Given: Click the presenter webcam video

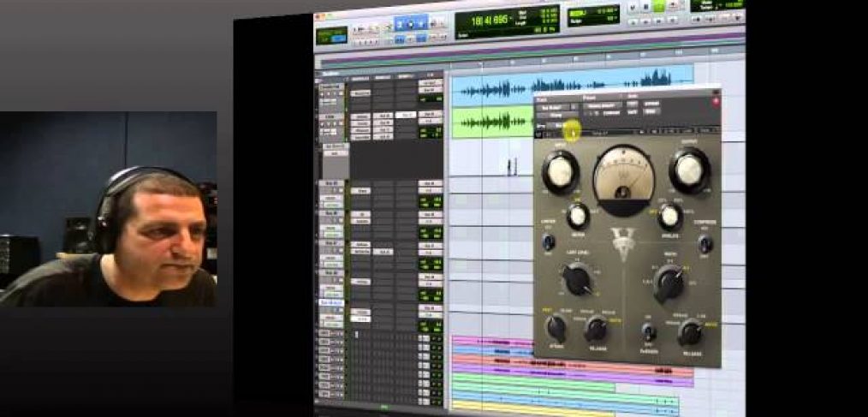Looking at the screenshot, I should pos(109,209).
